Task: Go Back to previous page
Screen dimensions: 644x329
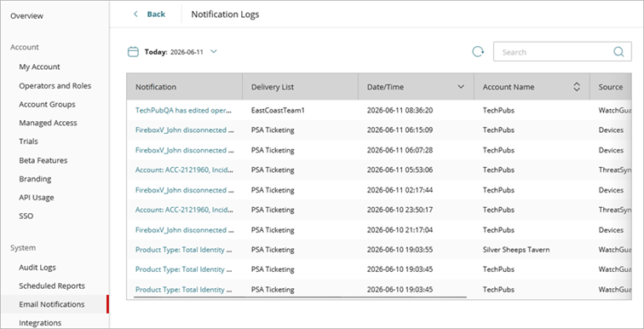Action: pos(156,14)
